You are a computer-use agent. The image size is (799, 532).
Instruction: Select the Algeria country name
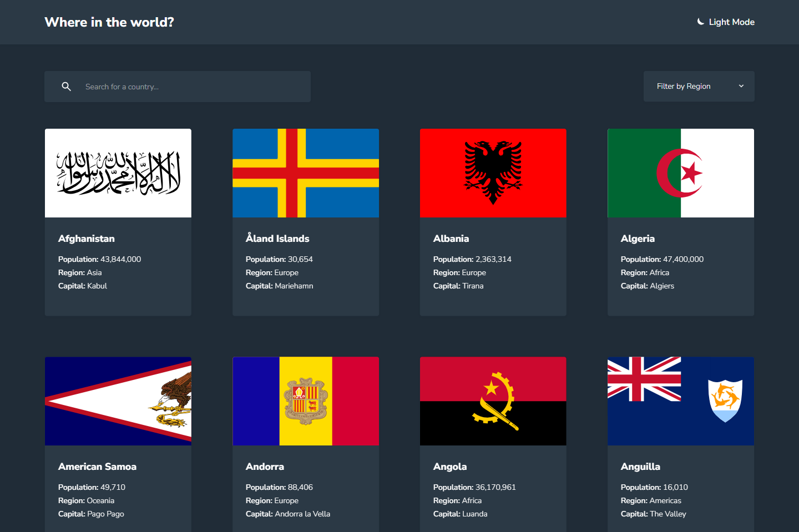pos(638,239)
